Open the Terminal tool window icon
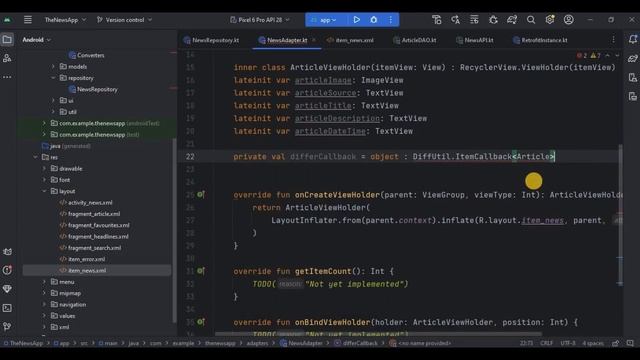The width and height of the screenshot is (640, 360). [7, 308]
